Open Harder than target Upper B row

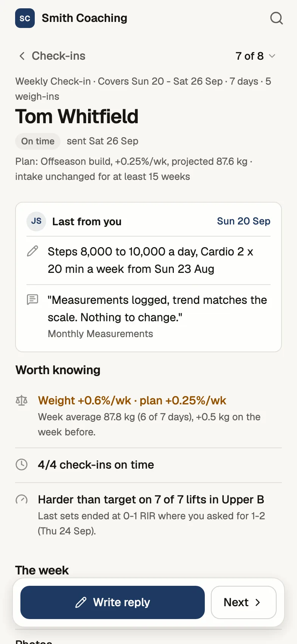click(148, 515)
